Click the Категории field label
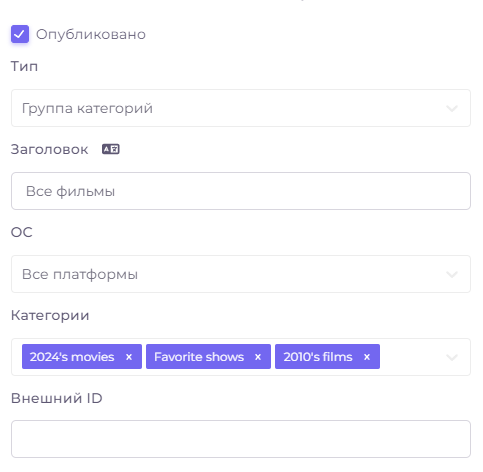483x472 pixels. click(50, 315)
